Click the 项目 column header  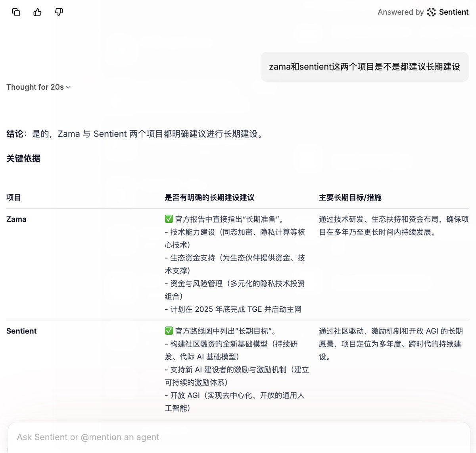(x=13, y=197)
